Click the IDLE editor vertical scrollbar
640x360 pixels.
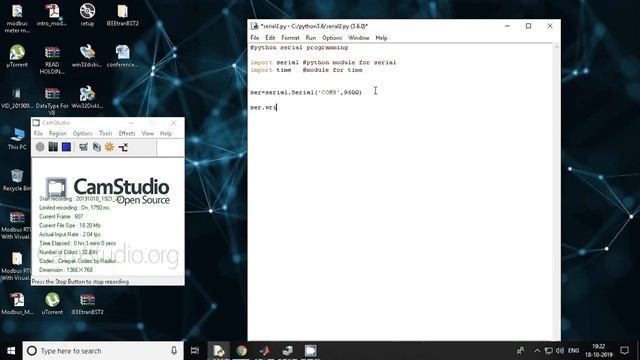coord(557,191)
